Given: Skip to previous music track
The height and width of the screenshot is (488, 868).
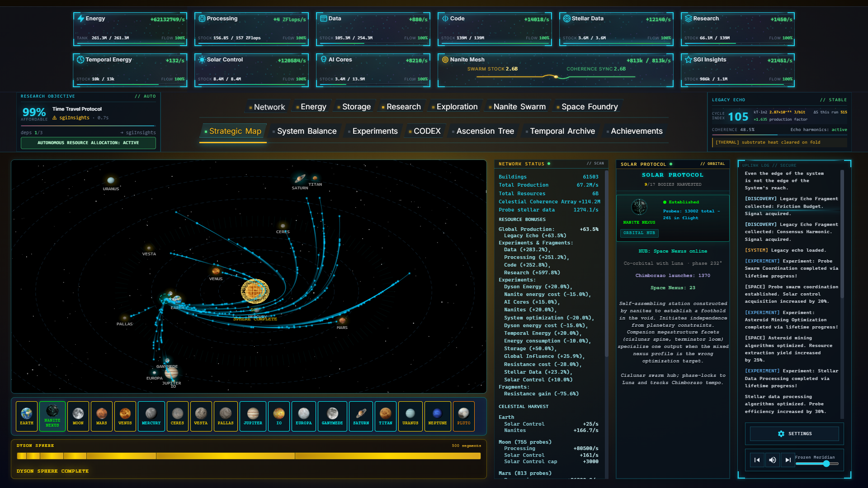Looking at the screenshot, I should tap(757, 460).
